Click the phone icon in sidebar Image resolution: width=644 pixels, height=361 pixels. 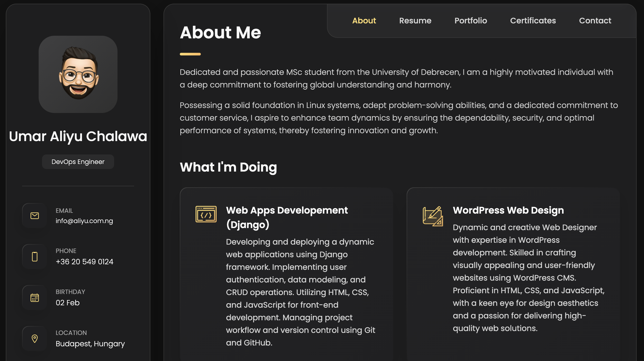click(35, 256)
